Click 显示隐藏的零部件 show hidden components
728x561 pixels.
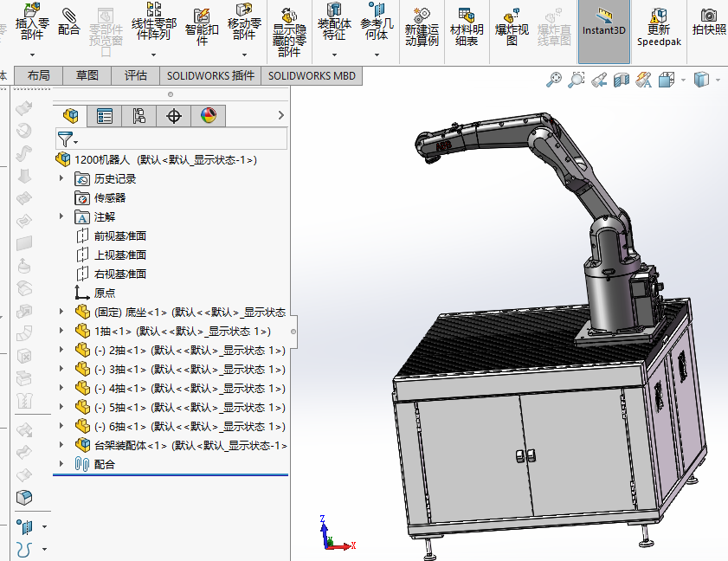[x=289, y=33]
